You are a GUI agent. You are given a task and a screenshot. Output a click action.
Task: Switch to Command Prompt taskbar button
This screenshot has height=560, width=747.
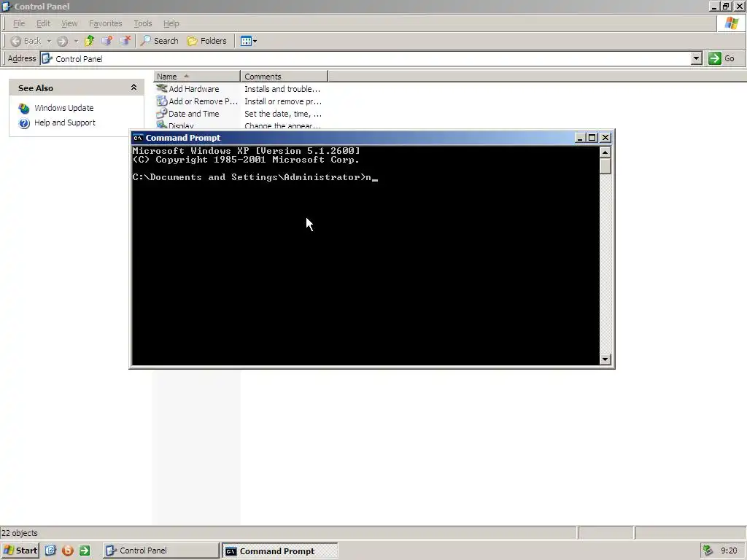coord(280,551)
